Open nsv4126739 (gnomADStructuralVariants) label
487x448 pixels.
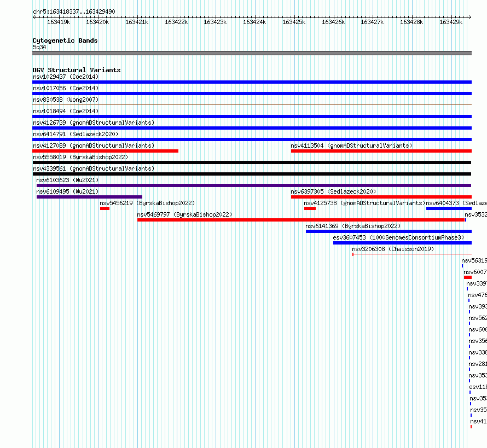click(x=94, y=123)
